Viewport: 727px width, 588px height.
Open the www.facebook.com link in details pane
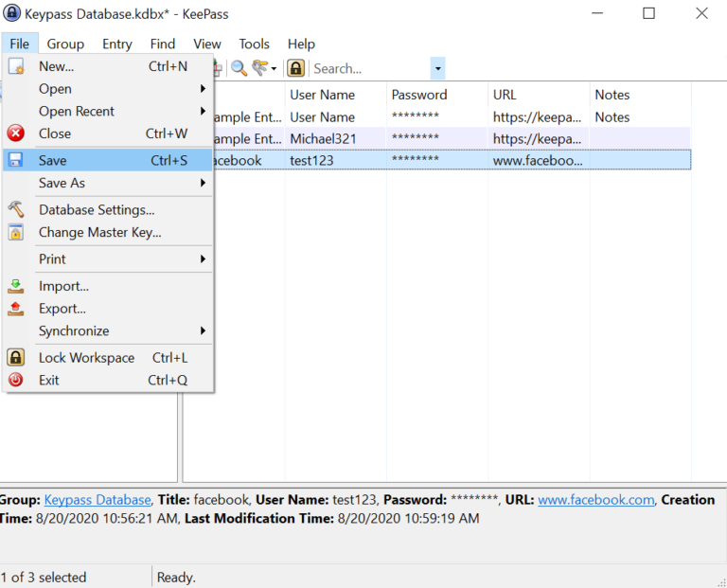(x=596, y=499)
